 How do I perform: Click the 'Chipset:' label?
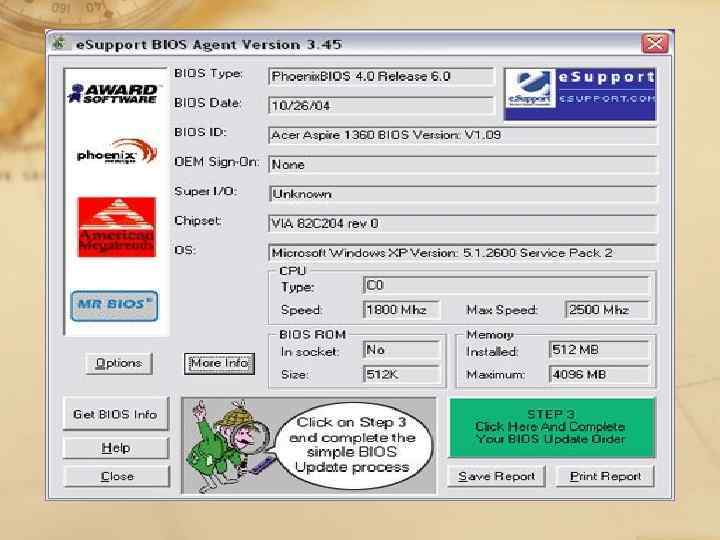[x=198, y=221]
